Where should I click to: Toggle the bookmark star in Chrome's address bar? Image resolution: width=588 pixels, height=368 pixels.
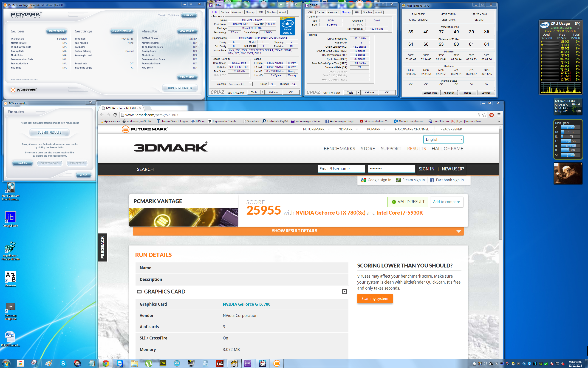[x=484, y=115]
